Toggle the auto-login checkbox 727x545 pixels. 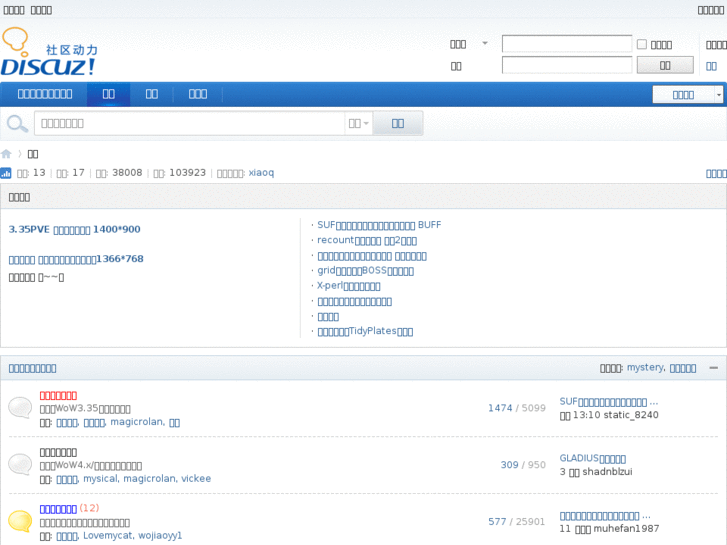pos(642,44)
